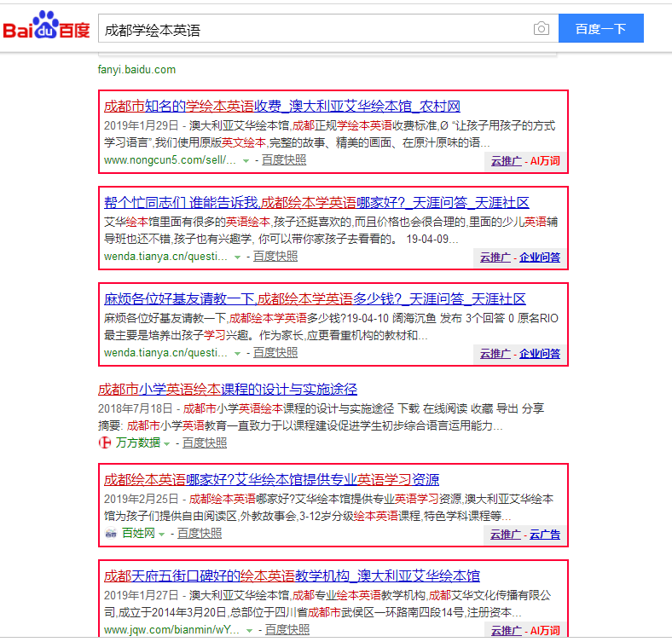
Task: Open 百度快照 in 麻烦各位好基友 result
Action: 275,353
